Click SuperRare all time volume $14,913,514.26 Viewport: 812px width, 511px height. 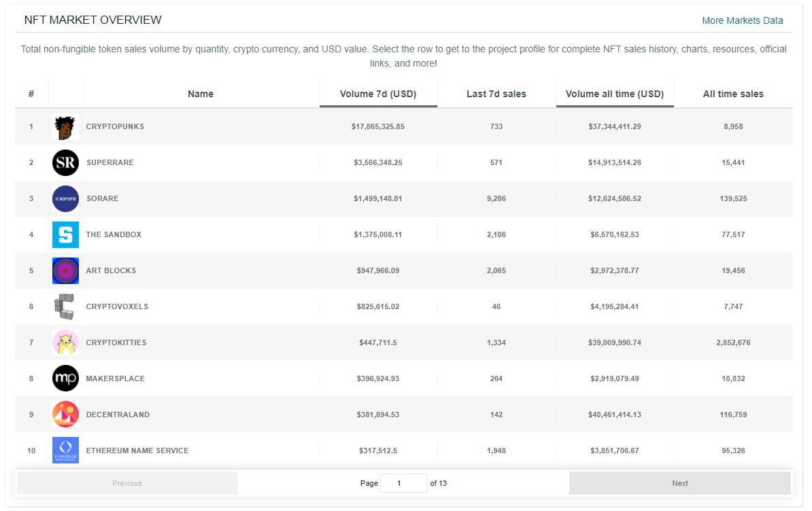pyautogui.click(x=615, y=162)
